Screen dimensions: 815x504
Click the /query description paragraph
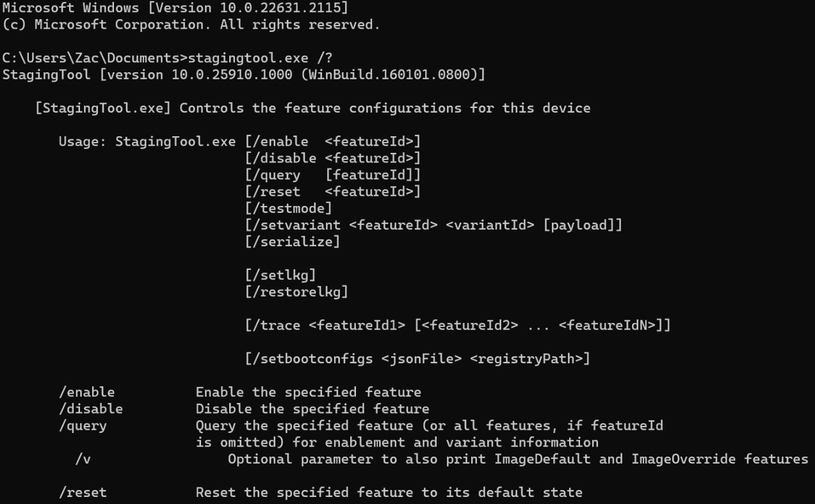point(429,434)
